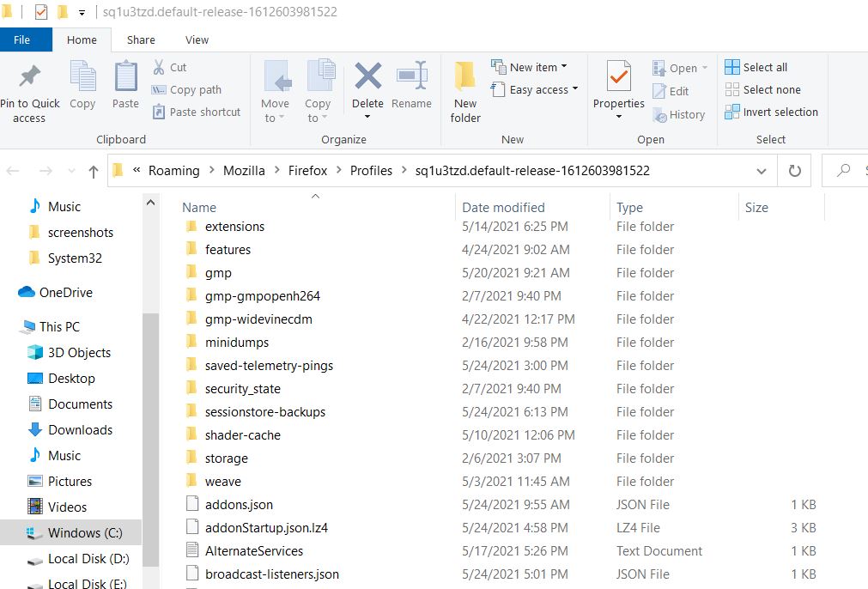Open screenshots folder in sidebar
The image size is (868, 589).
coord(71,233)
